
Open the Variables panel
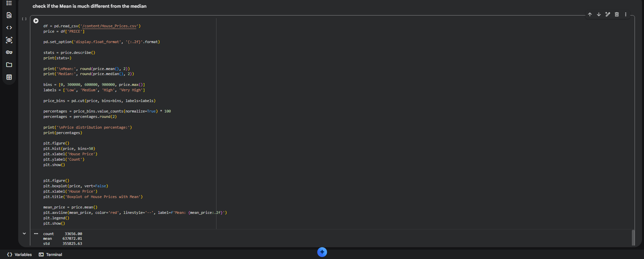pyautogui.click(x=20, y=255)
